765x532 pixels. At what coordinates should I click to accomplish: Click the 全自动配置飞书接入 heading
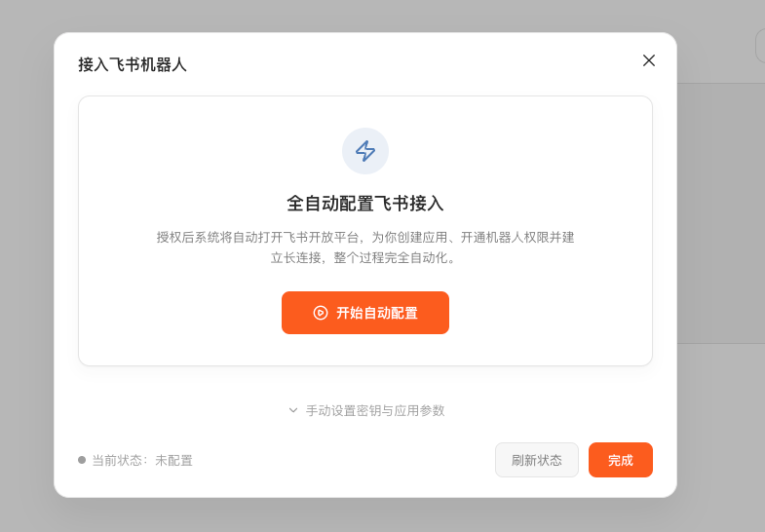[365, 204]
